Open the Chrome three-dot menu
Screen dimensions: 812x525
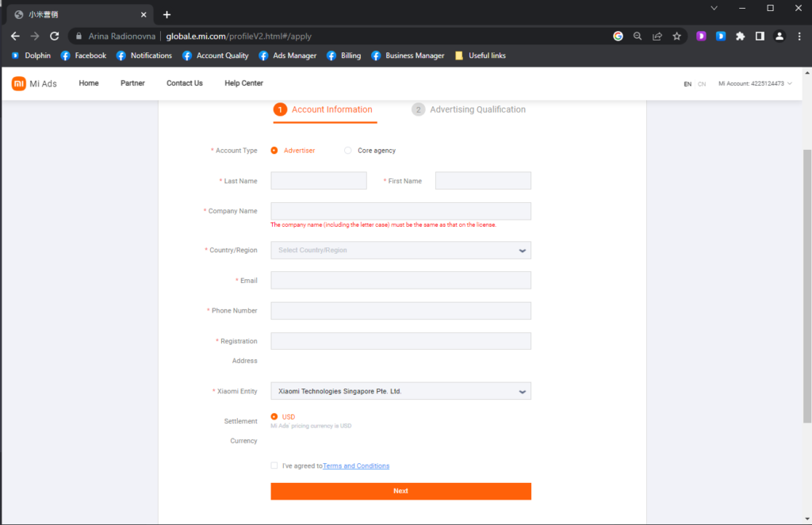(x=799, y=36)
